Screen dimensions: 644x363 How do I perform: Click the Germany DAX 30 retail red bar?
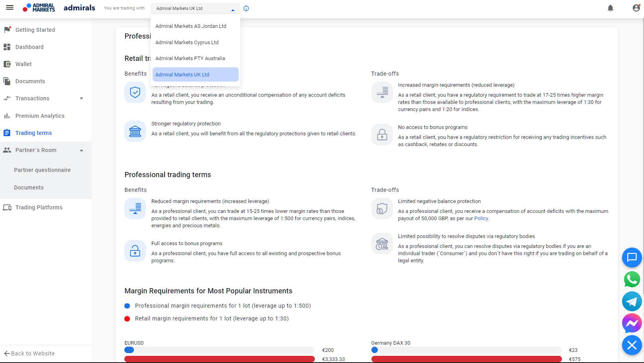tap(467, 359)
